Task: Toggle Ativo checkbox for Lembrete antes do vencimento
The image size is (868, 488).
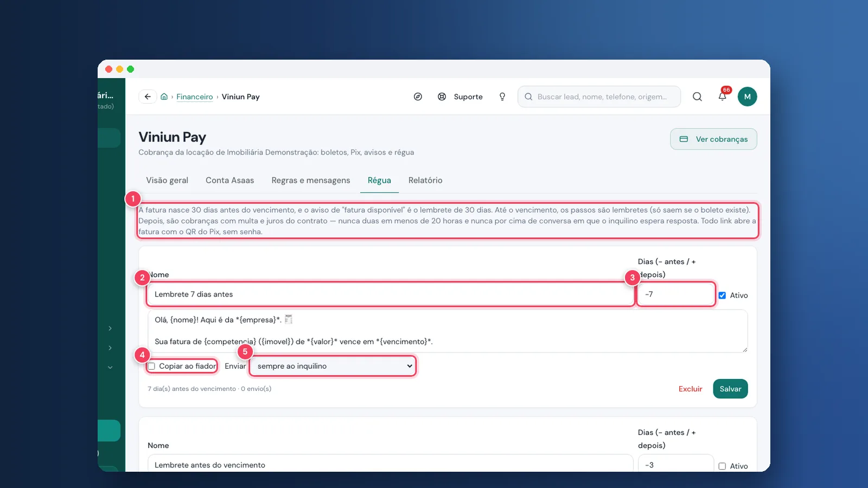Action: pos(722,466)
